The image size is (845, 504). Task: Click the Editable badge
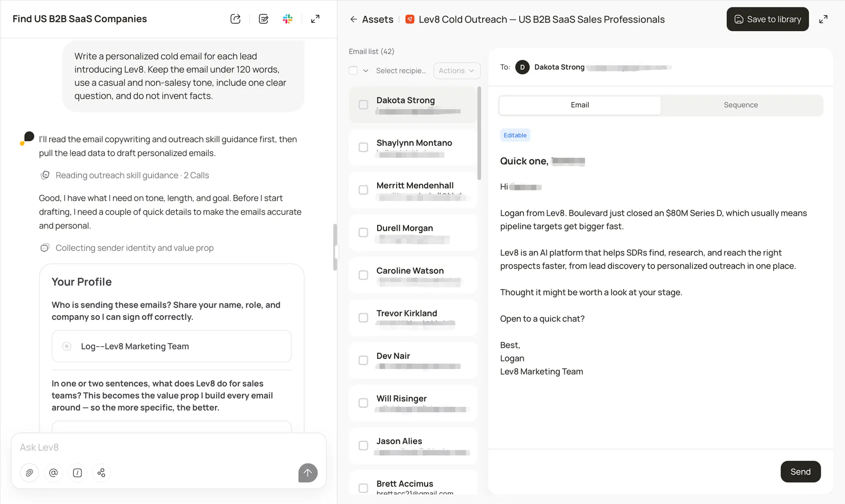(515, 136)
